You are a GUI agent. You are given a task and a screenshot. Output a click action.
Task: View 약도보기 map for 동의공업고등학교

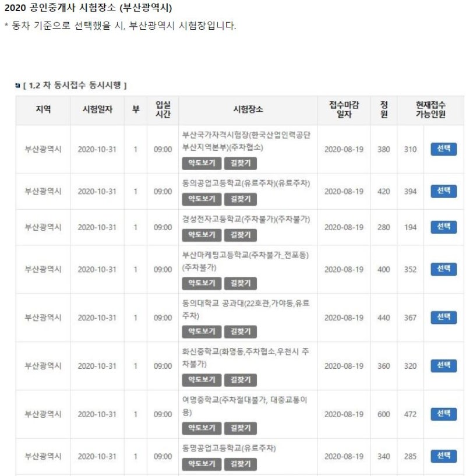202,199
